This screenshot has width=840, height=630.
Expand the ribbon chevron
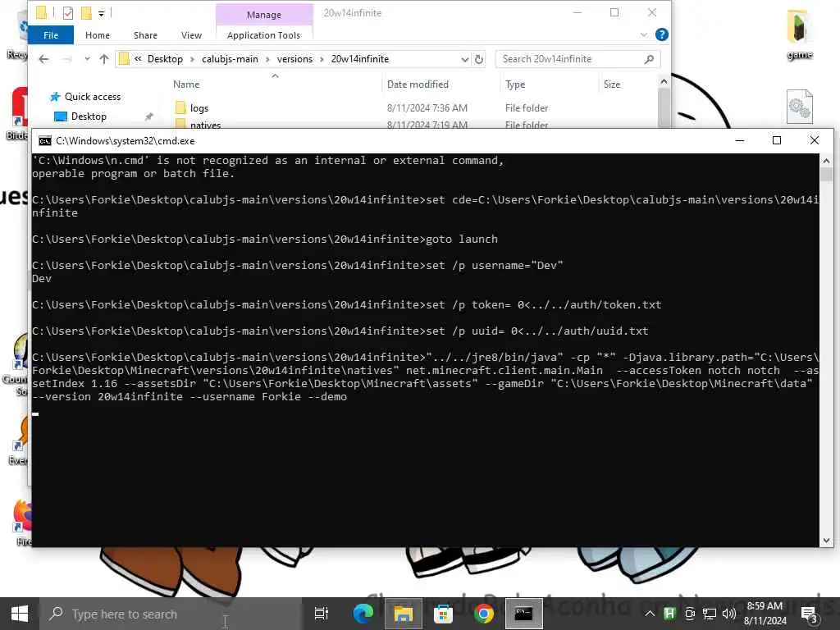(x=643, y=34)
